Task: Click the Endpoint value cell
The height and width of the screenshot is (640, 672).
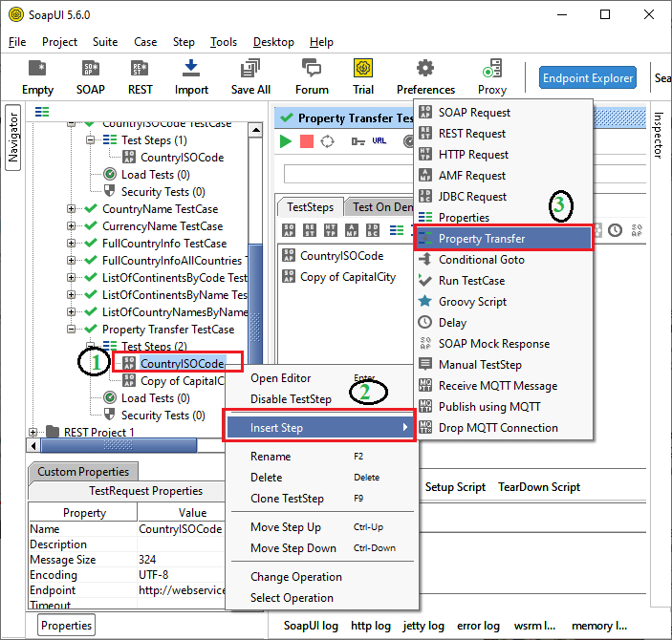Action: (x=181, y=590)
